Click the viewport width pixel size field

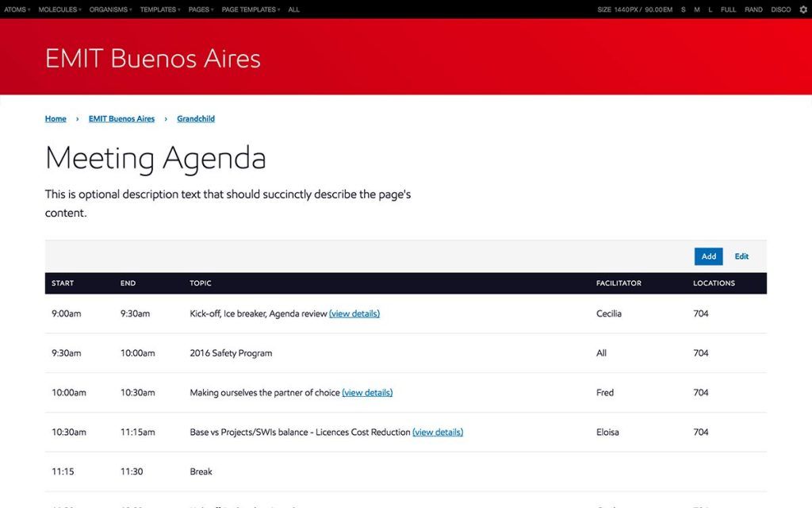[x=626, y=10]
